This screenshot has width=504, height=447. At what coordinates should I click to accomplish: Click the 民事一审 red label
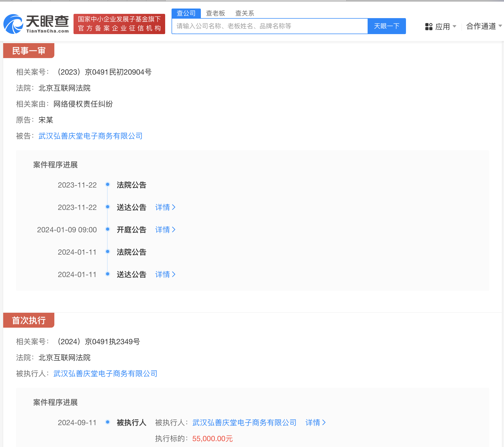tap(28, 51)
